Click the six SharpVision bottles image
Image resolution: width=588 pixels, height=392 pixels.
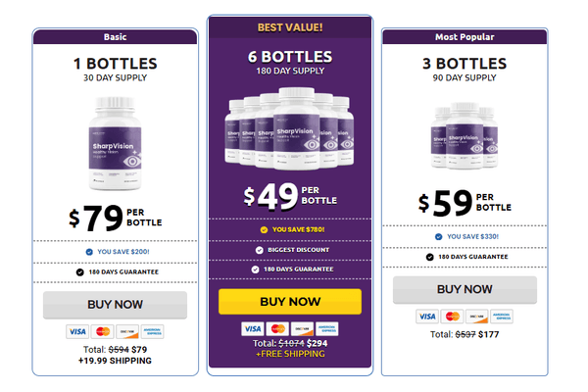pyautogui.click(x=289, y=128)
